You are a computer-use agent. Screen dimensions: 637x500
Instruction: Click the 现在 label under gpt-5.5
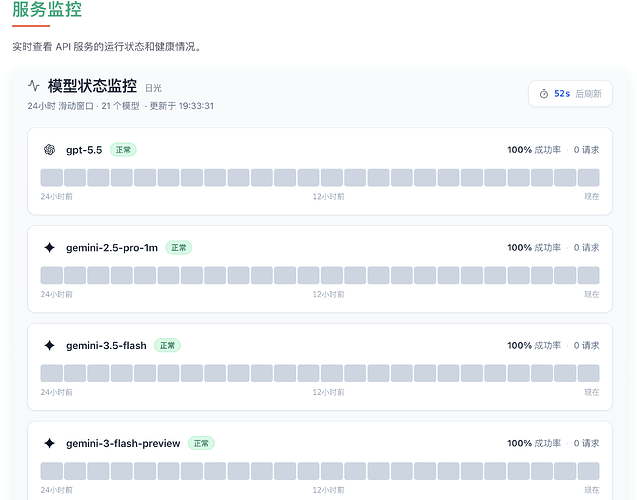592,197
